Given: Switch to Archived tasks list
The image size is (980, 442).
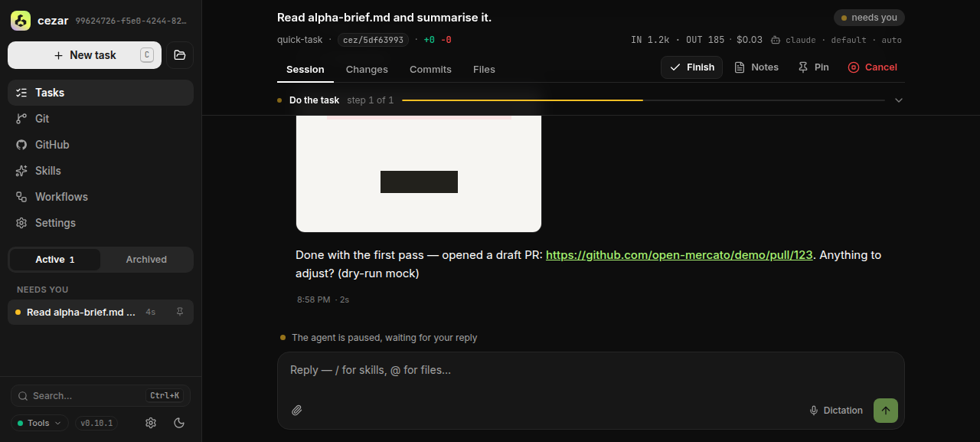Looking at the screenshot, I should click(x=146, y=260).
